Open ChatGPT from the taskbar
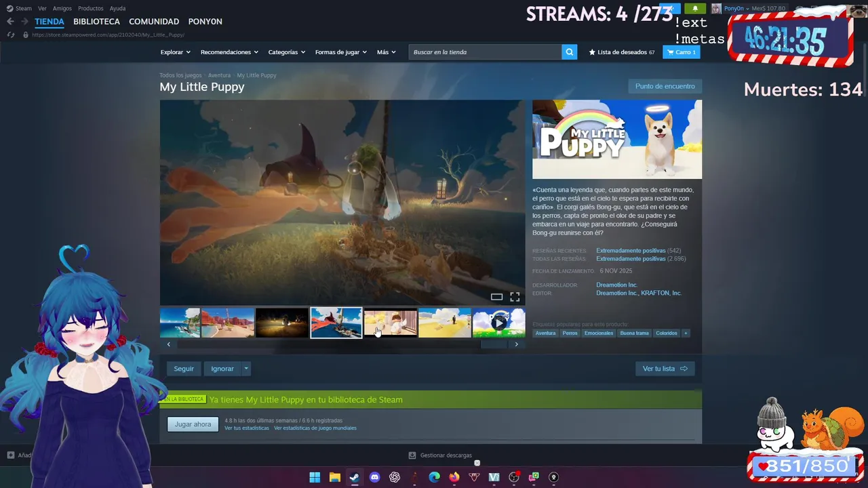 tap(395, 477)
